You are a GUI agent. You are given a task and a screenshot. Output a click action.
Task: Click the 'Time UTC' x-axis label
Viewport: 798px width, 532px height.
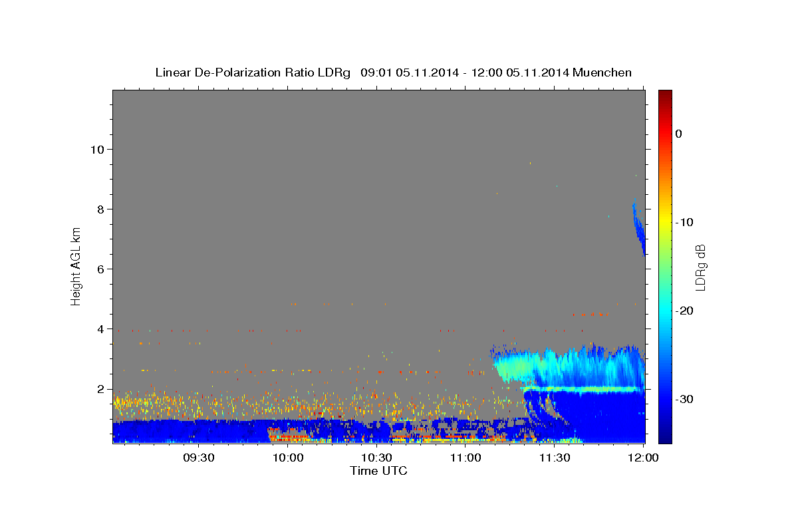click(x=378, y=471)
